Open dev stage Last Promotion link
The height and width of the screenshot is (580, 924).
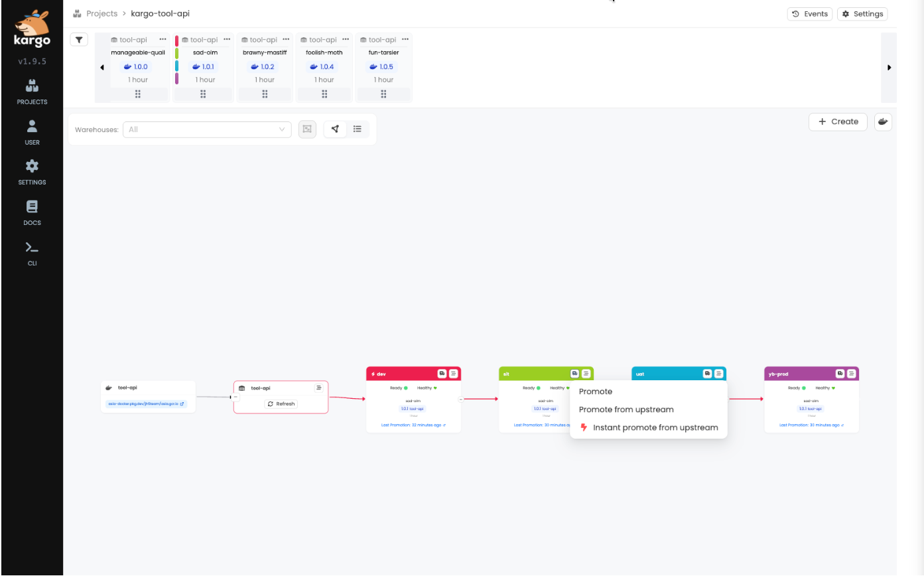[413, 425]
